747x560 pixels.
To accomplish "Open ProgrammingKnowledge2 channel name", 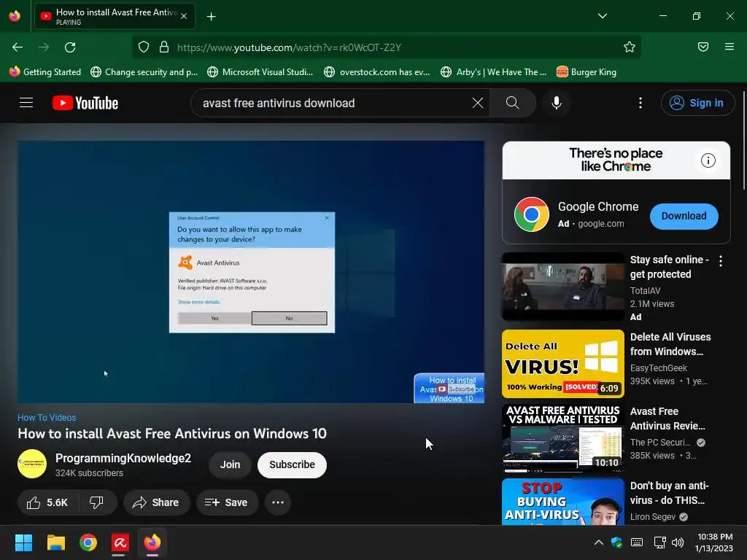I will click(123, 458).
